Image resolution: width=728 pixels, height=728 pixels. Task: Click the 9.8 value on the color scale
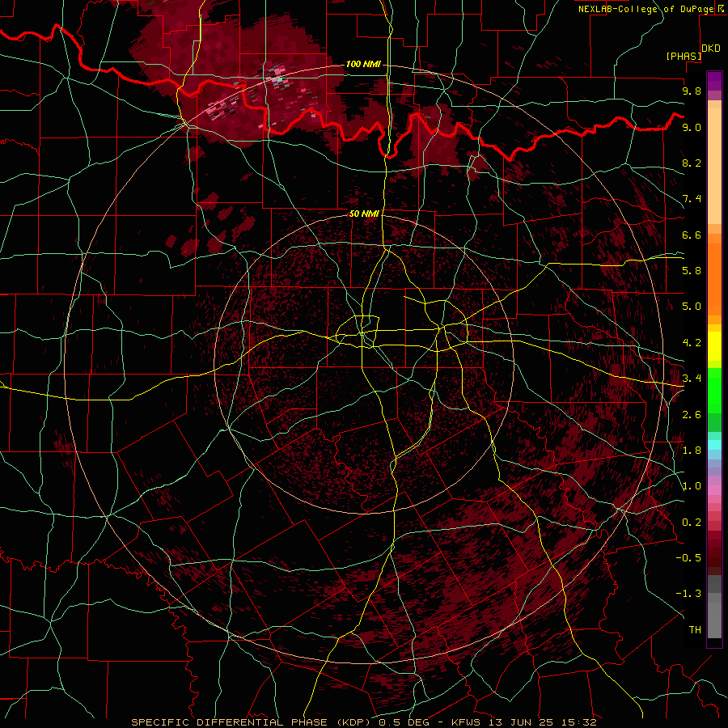692,91
